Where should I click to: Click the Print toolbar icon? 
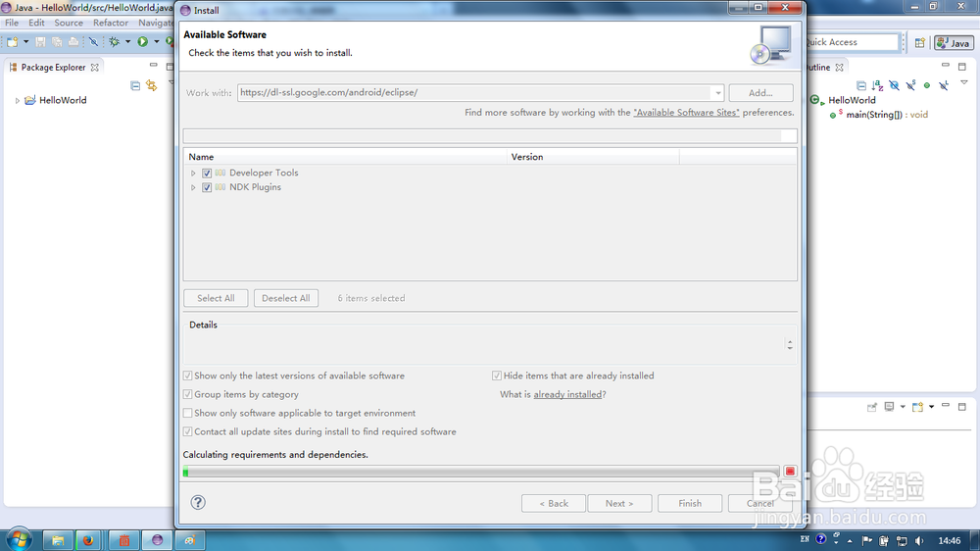coord(73,42)
